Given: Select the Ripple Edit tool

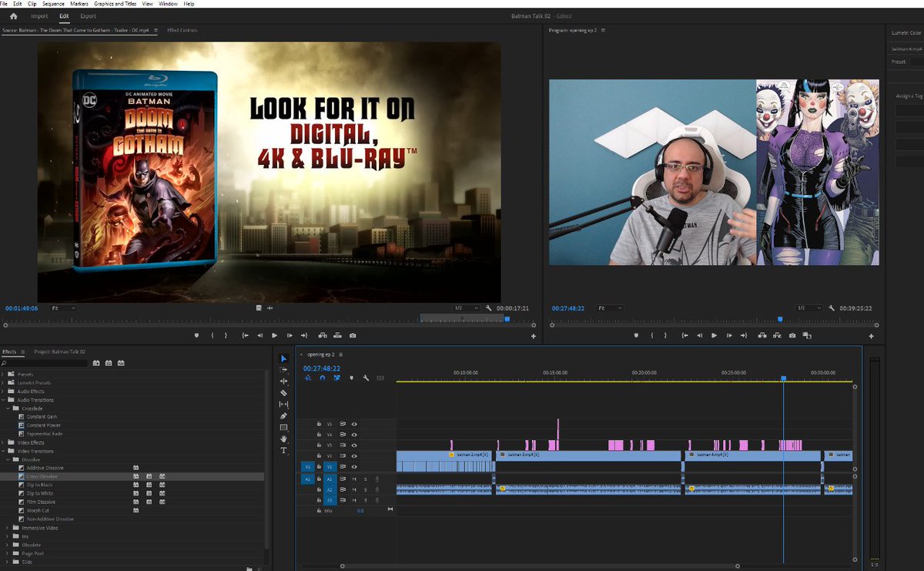Looking at the screenshot, I should (x=283, y=381).
